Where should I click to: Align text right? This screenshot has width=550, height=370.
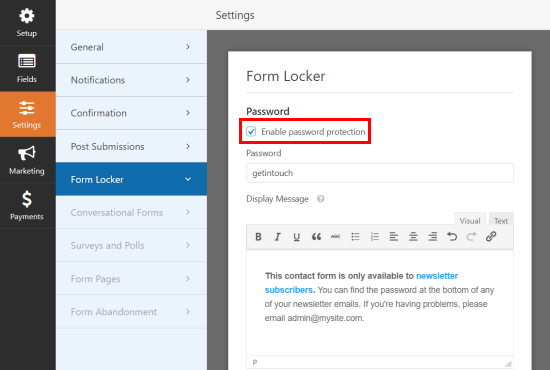point(432,237)
